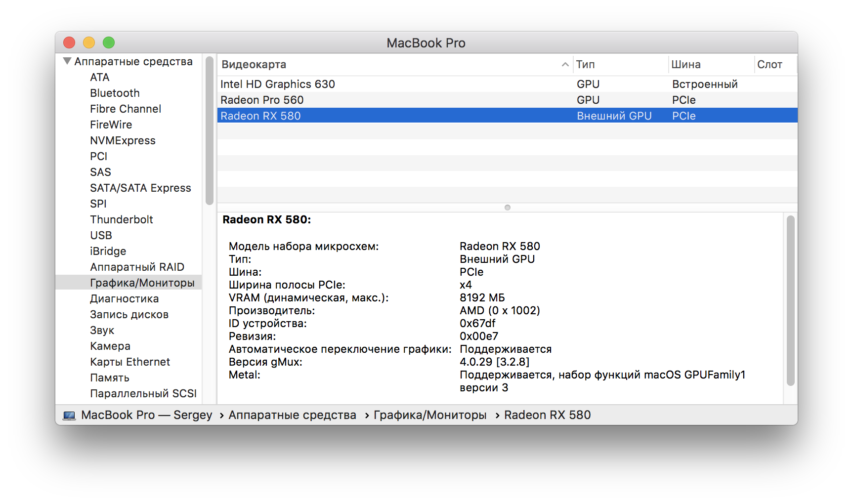Select the Intel HD Graphics 630 row
The image size is (853, 504).
(x=278, y=84)
